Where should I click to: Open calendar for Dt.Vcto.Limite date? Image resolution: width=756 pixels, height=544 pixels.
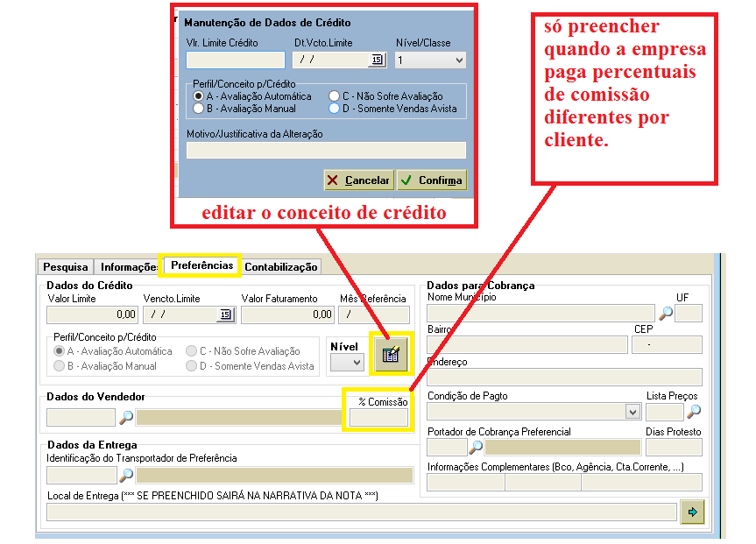point(377,60)
